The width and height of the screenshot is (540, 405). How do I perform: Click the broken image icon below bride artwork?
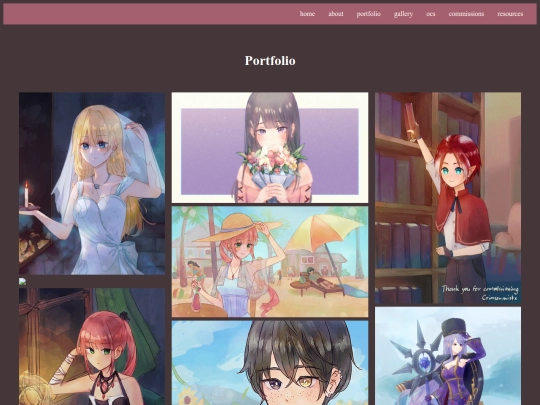pos(22,281)
